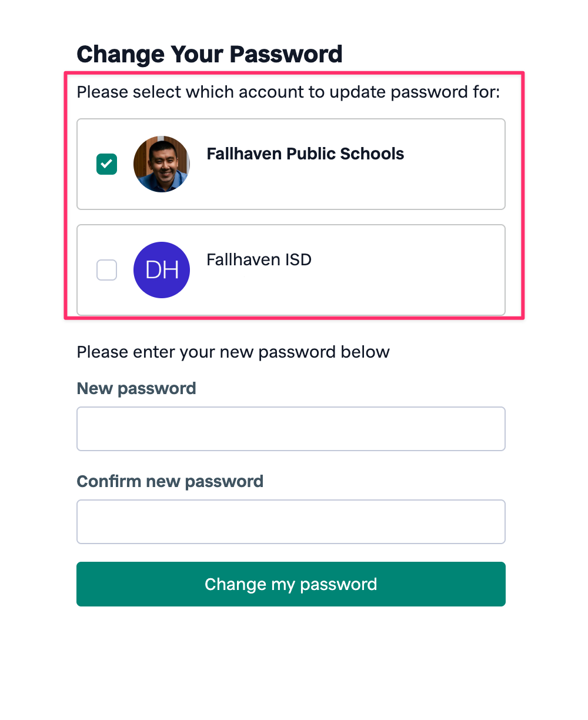Focus the Confirm new password input field

coord(291,522)
